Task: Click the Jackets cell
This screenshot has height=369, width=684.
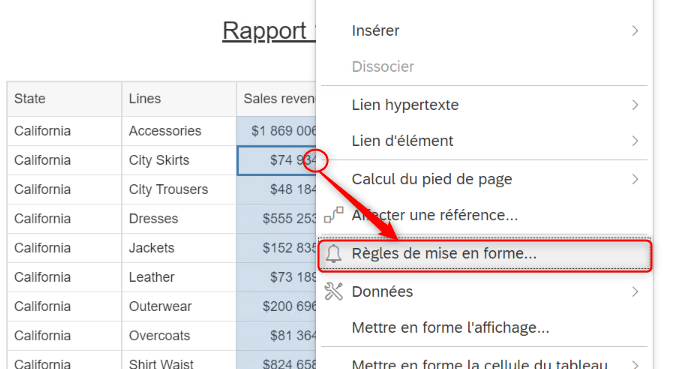Action: pyautogui.click(x=179, y=248)
